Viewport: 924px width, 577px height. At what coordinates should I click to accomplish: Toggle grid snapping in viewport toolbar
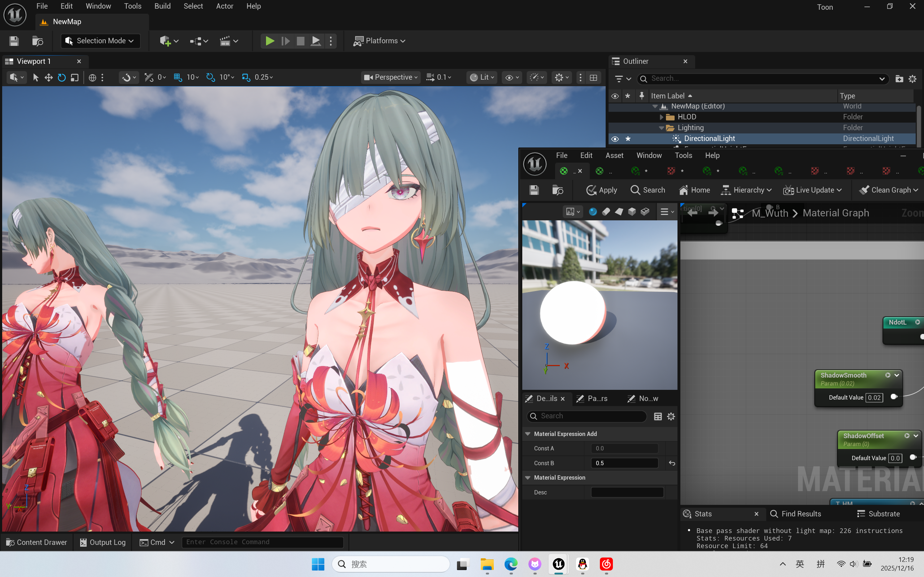178,78
